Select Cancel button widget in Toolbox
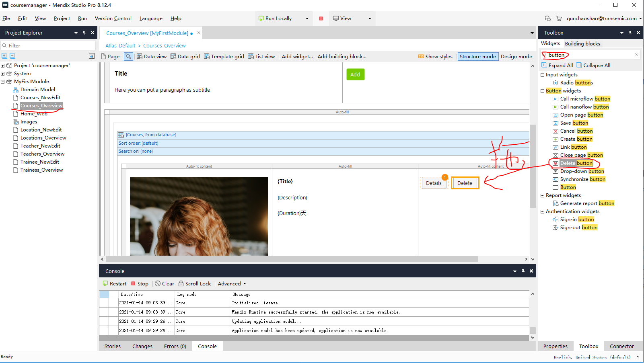The height and width of the screenshot is (363, 644). click(x=573, y=131)
